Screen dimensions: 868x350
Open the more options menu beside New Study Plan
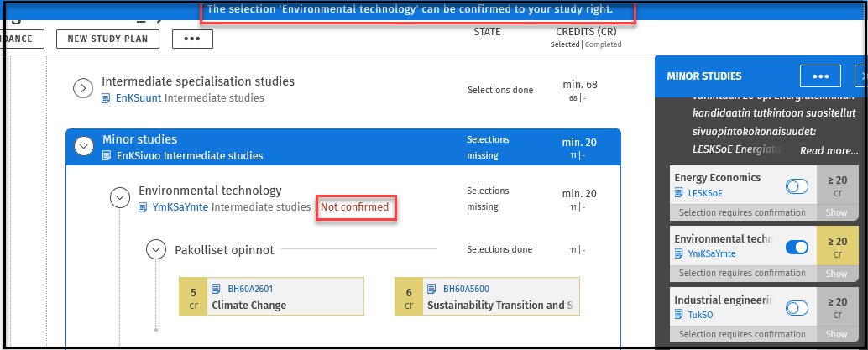point(192,39)
